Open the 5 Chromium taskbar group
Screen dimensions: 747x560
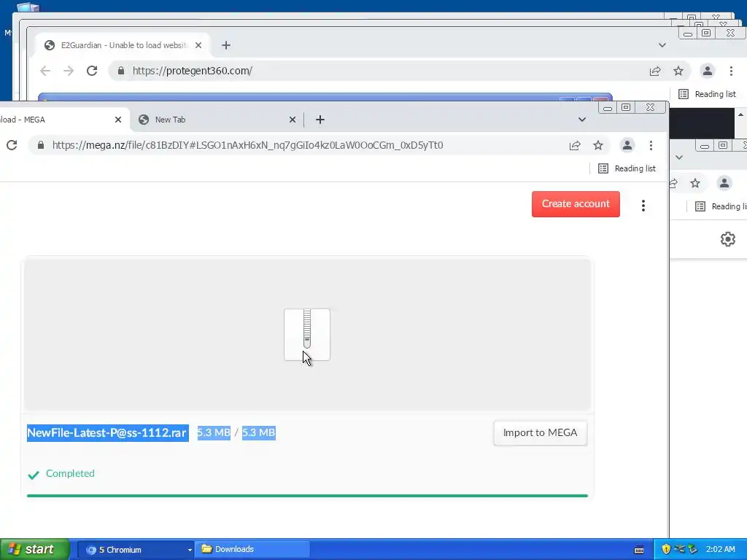(136, 550)
